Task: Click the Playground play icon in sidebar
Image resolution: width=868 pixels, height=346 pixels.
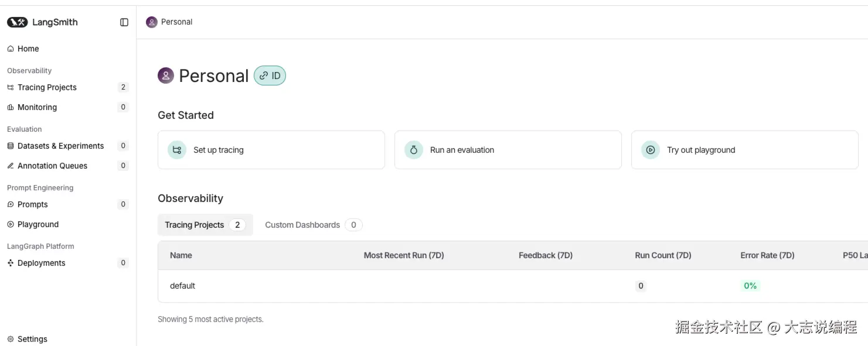Action: [x=10, y=224]
